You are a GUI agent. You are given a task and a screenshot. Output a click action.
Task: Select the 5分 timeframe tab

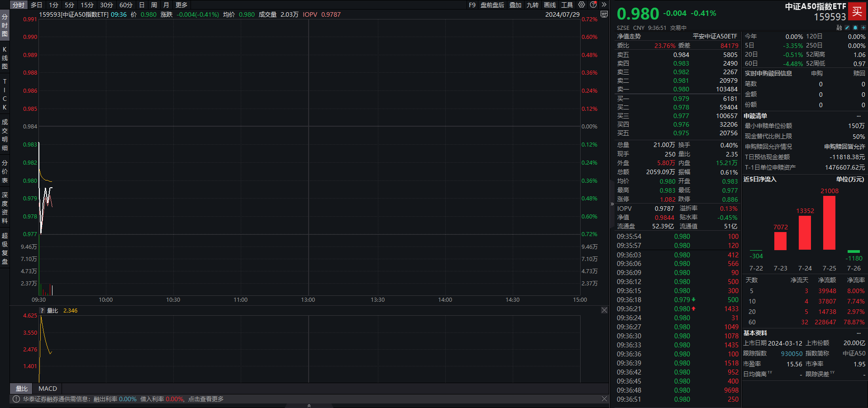tap(69, 5)
